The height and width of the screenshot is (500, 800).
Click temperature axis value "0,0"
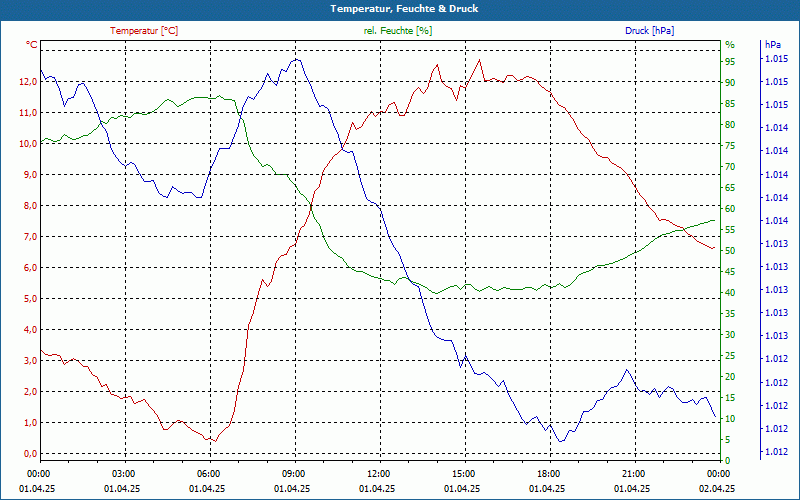click(x=30, y=454)
